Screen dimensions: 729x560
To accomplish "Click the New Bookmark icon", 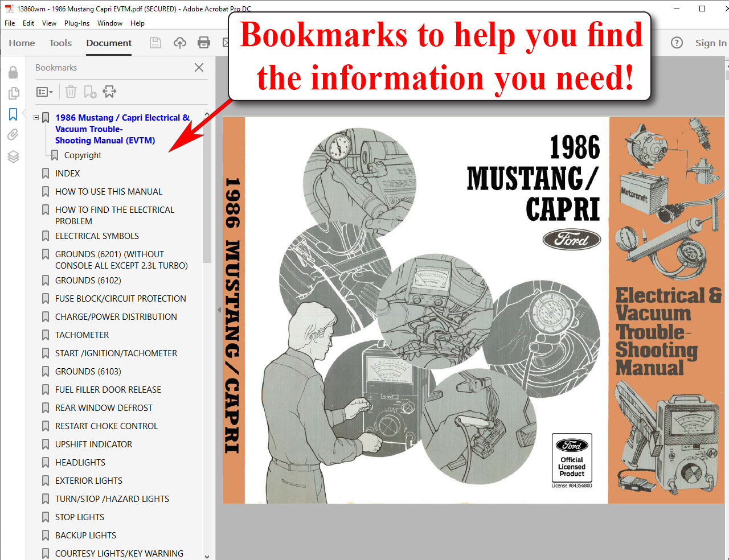I will [90, 92].
